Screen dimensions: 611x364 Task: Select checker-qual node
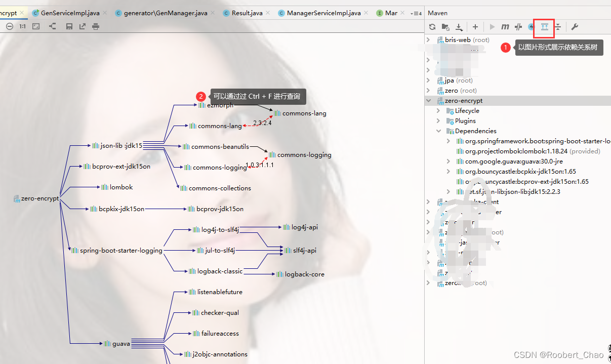coord(216,312)
